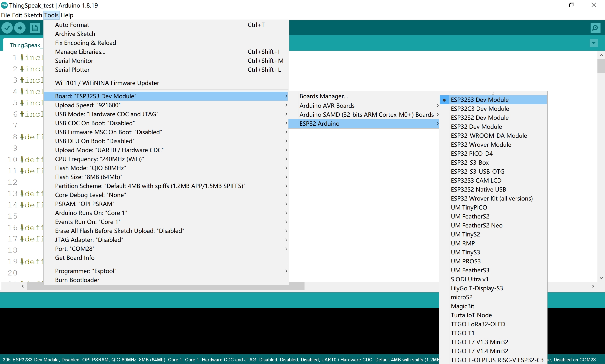Open the tab dropdown arrow below Serial Monitor icon
Image resolution: width=605 pixels, height=364 pixels.
pyautogui.click(x=593, y=43)
